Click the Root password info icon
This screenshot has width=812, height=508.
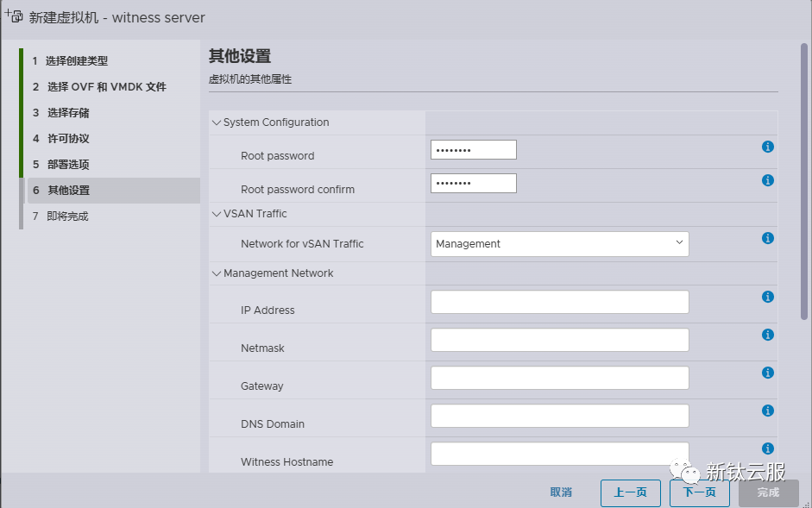point(767,147)
